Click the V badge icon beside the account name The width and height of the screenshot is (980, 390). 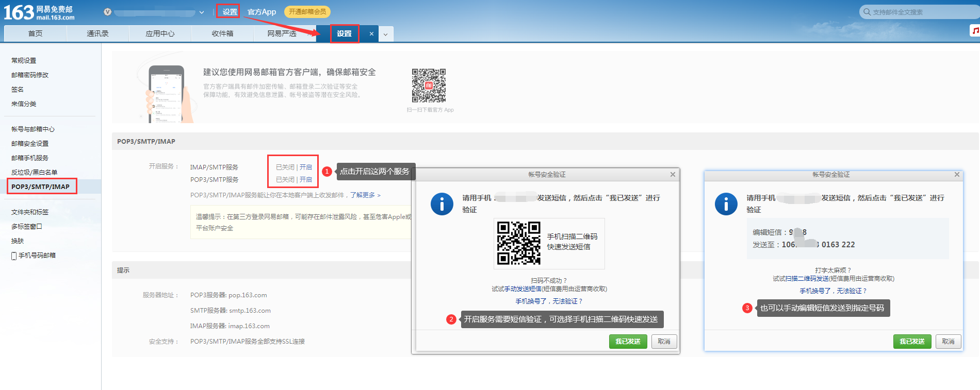tap(107, 12)
